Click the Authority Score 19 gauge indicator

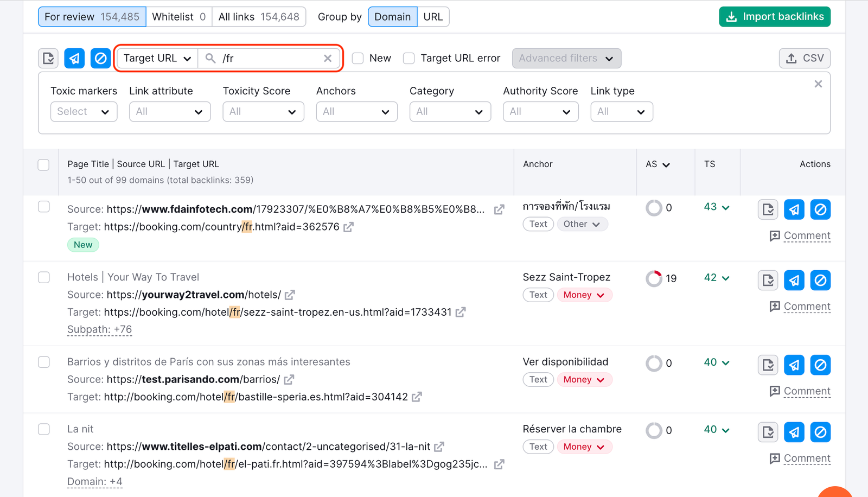(x=654, y=278)
